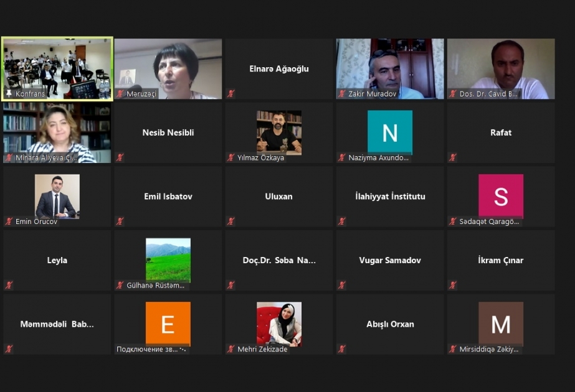Open Zakir Muradov's video feed
The height and width of the screenshot is (392, 575).
(390, 69)
